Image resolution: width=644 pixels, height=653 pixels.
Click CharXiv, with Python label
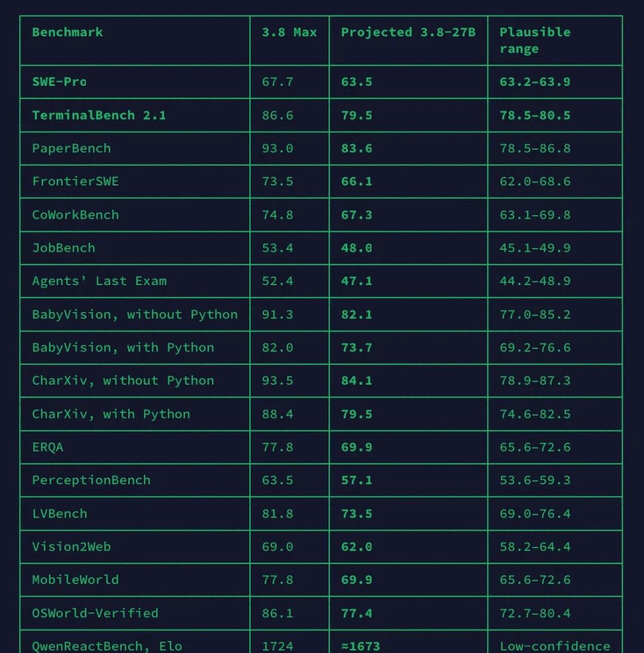point(111,414)
